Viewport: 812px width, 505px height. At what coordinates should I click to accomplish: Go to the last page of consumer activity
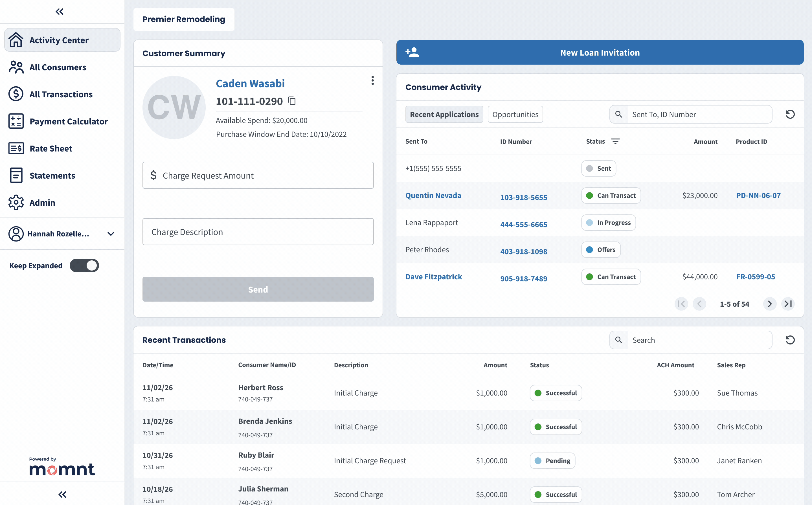(788, 304)
